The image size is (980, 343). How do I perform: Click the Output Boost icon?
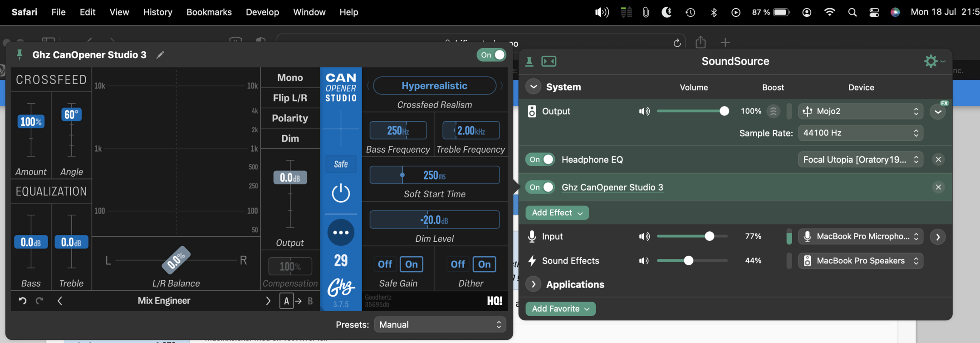(x=773, y=111)
